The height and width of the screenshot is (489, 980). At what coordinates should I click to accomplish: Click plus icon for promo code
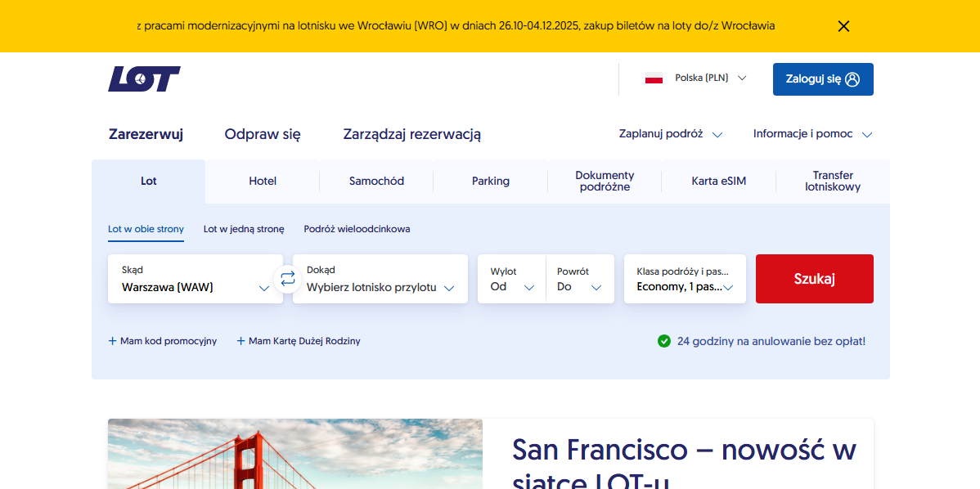point(113,341)
